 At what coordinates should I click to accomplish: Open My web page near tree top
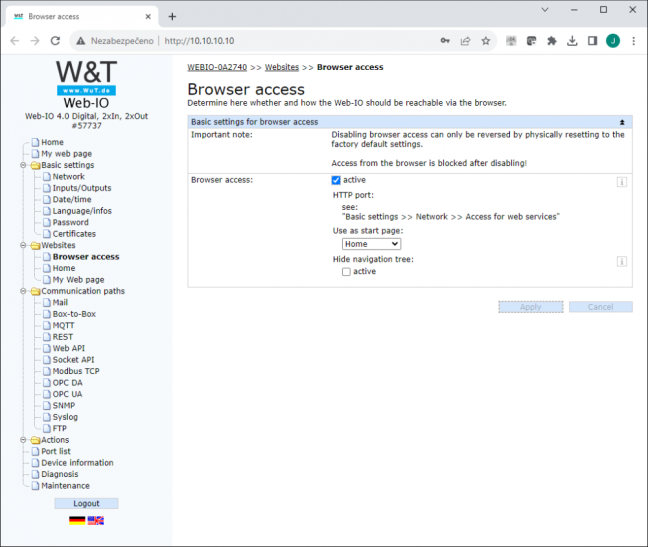(67, 154)
